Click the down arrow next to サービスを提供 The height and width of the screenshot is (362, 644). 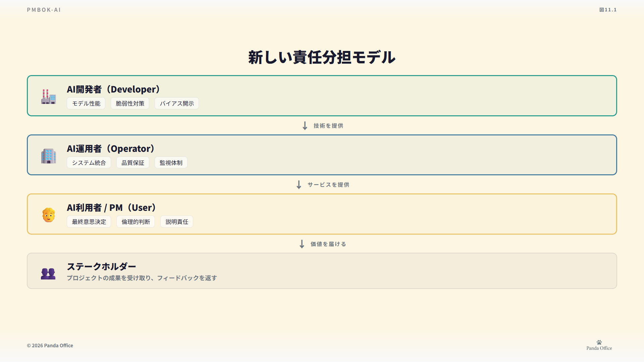click(299, 185)
